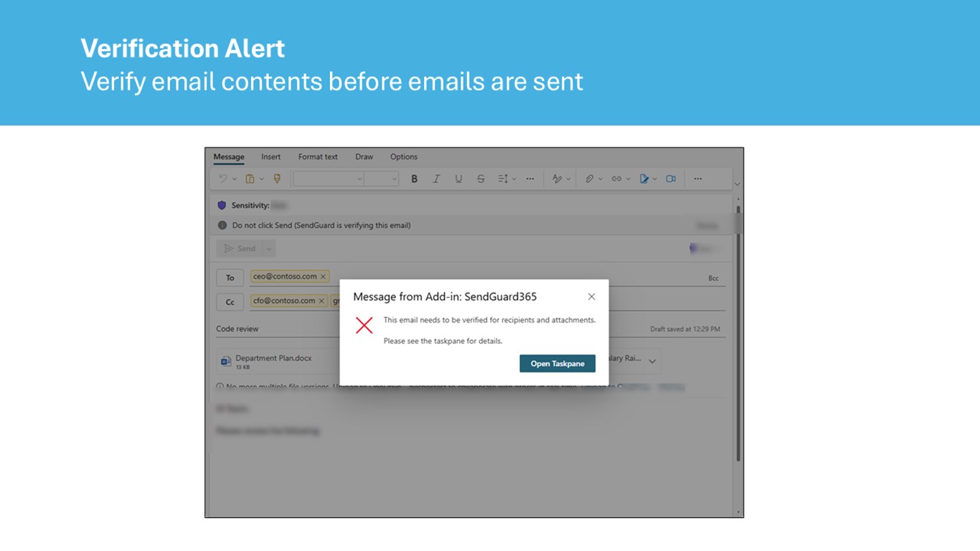The image size is (980, 551).
Task: Click the undo arrow icon
Action: [223, 179]
